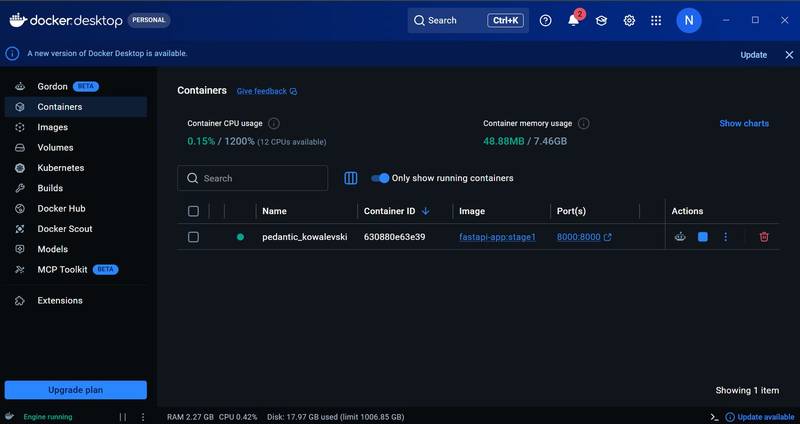Image resolution: width=800 pixels, height=424 pixels.
Task: Click the containers Search input field
Action: [x=253, y=178]
